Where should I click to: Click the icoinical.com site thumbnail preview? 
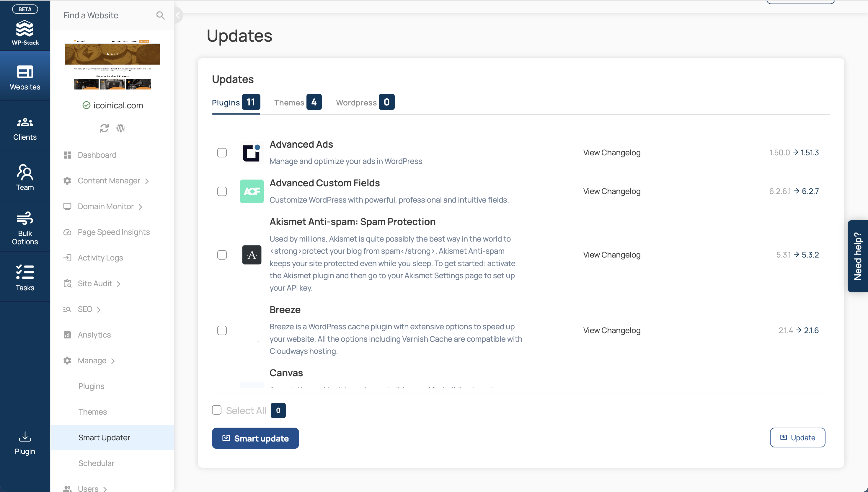pyautogui.click(x=112, y=65)
